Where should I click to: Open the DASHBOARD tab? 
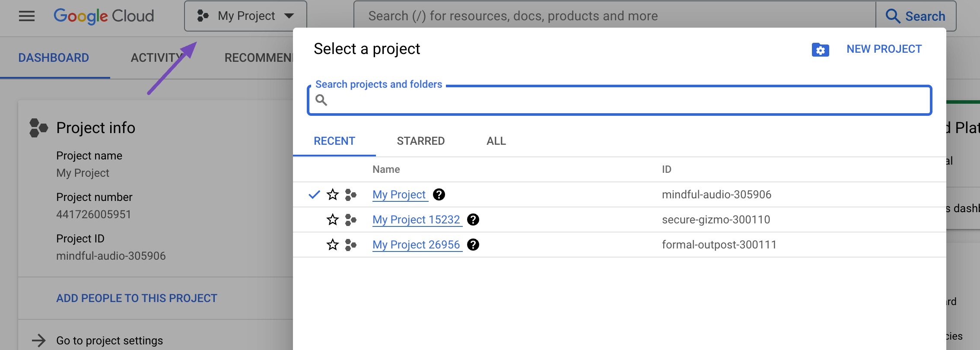[x=54, y=57]
